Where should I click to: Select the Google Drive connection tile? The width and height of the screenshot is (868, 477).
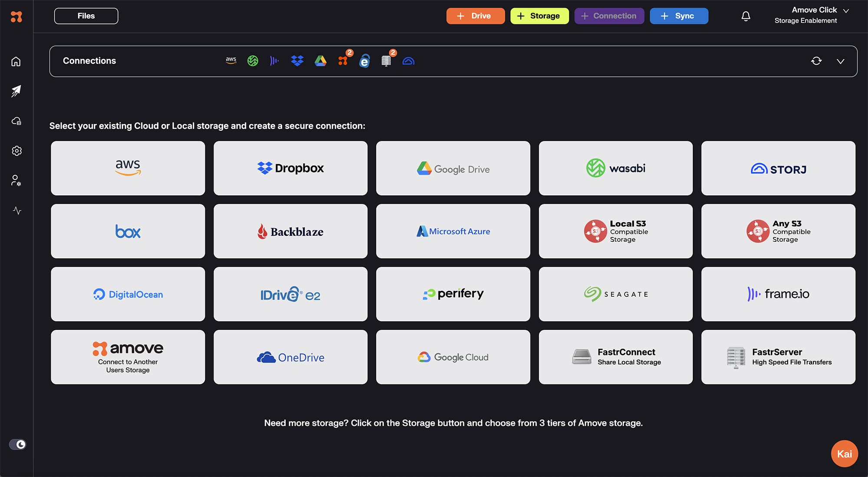click(x=453, y=168)
